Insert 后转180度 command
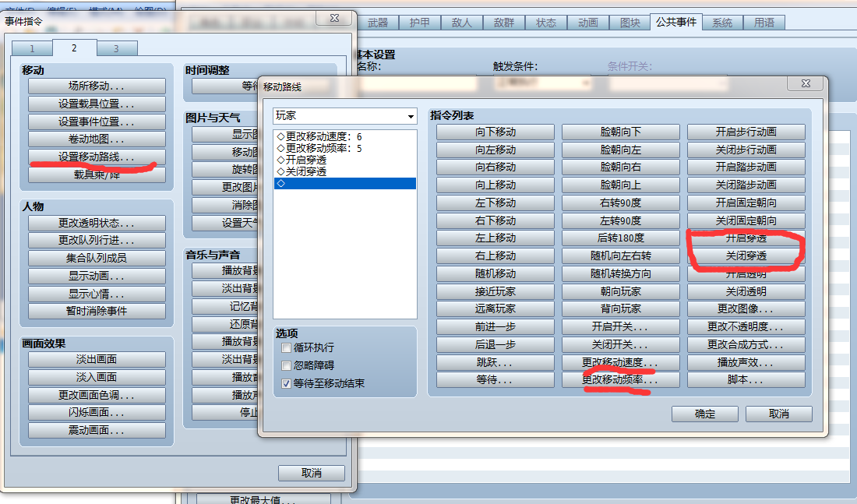The width and height of the screenshot is (857, 504). click(x=621, y=238)
